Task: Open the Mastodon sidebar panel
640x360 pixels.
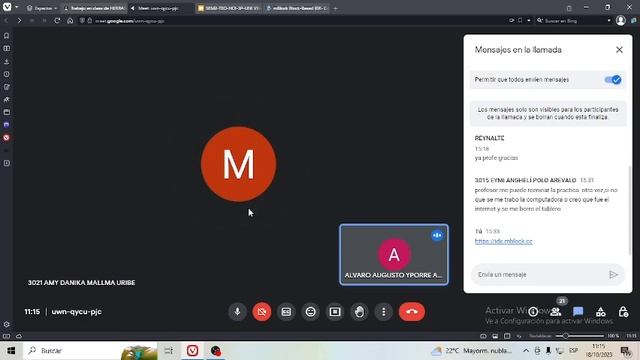Action: click(7, 125)
